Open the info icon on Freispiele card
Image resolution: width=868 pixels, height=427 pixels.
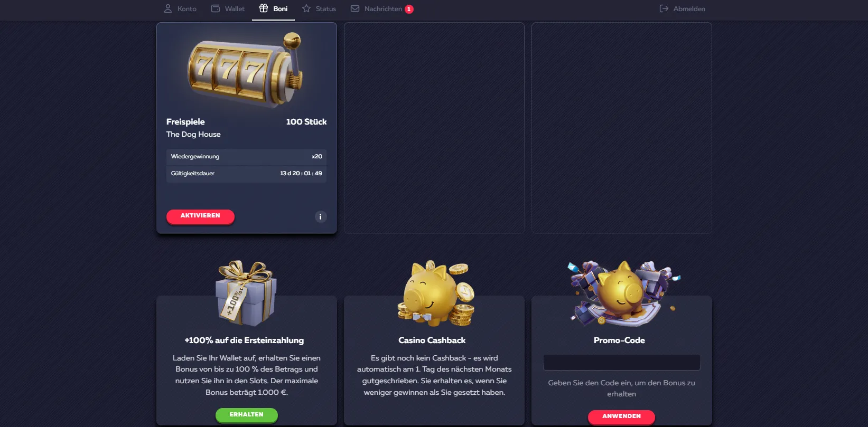pos(321,216)
